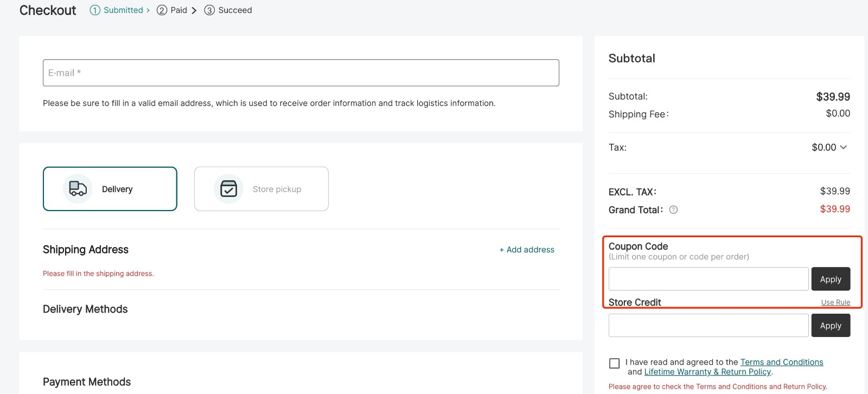Viewport: 868px width, 394px height.
Task: Click the bold Subtotal $39.99 amount
Action: pyautogui.click(x=833, y=97)
